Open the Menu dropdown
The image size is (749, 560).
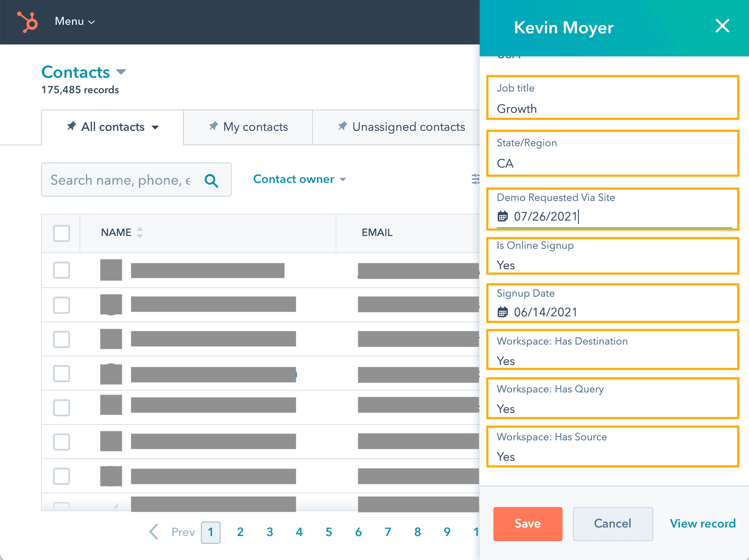click(74, 21)
